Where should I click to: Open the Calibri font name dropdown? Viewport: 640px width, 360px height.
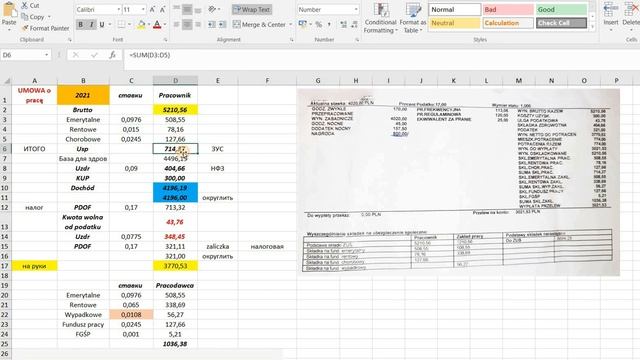(118, 9)
